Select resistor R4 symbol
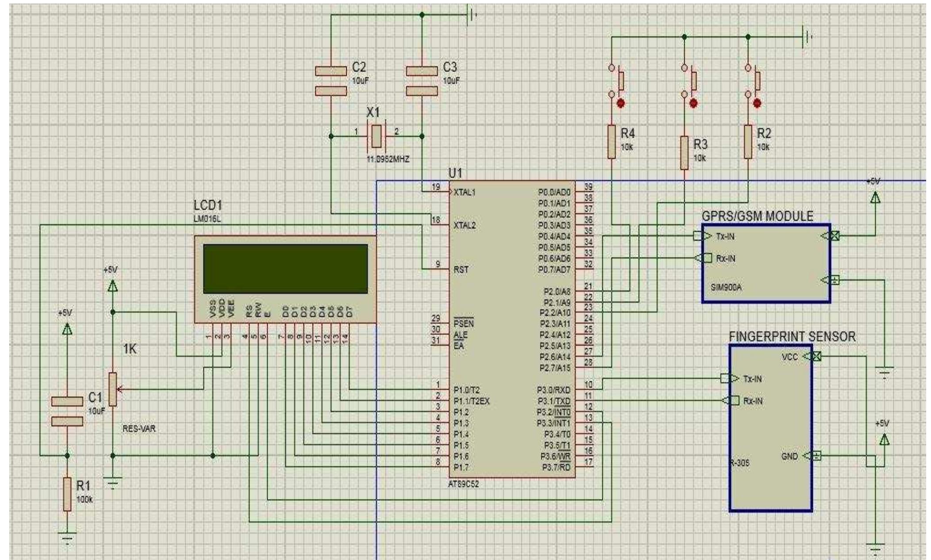 point(611,141)
